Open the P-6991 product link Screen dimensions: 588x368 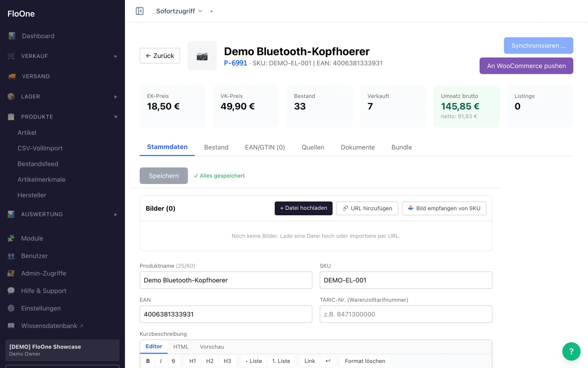point(235,63)
